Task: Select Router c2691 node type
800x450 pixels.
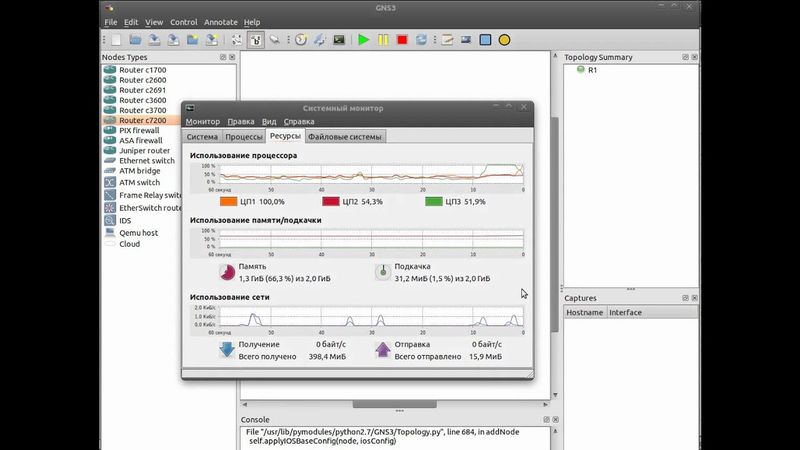Action: tap(143, 90)
